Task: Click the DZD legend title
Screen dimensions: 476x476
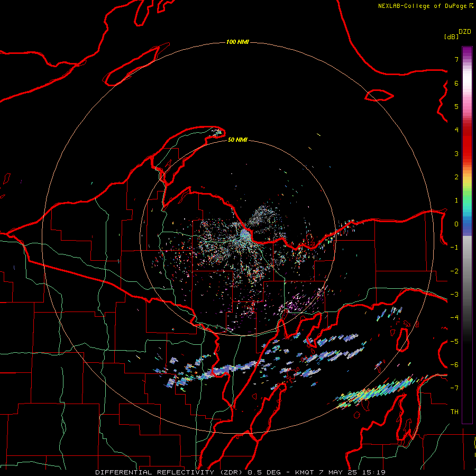Action: tap(465, 32)
